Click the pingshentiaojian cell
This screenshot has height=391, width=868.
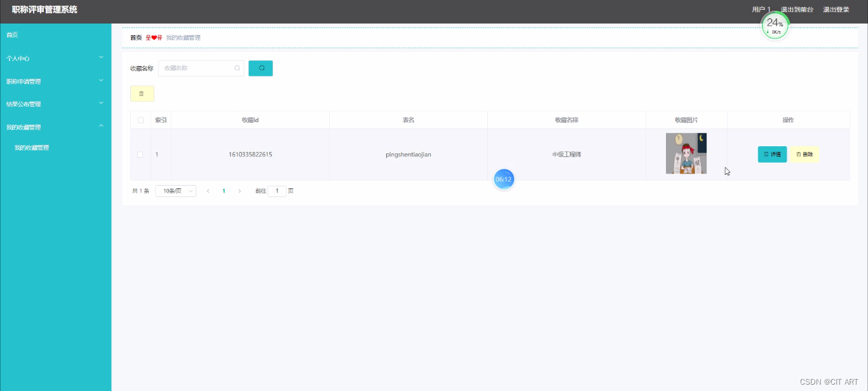[x=409, y=154]
